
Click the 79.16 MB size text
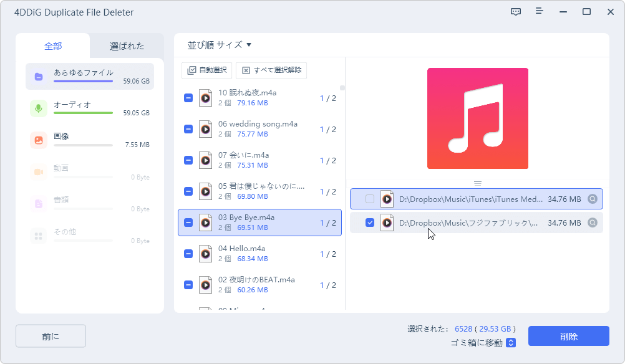pos(253,103)
